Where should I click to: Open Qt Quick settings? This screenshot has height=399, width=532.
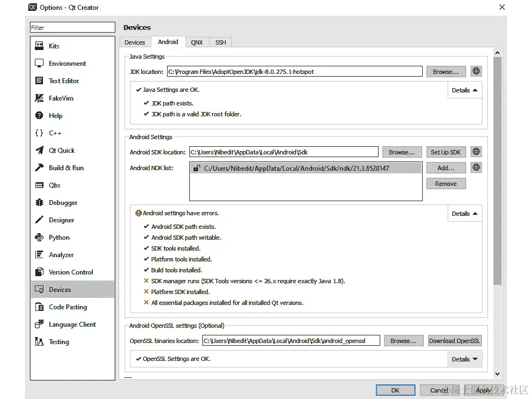[x=72, y=150]
